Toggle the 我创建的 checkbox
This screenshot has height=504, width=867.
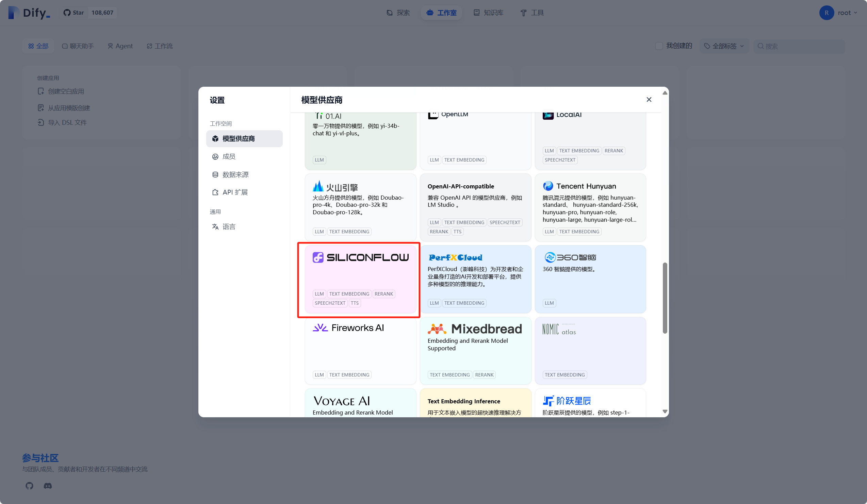click(x=659, y=46)
